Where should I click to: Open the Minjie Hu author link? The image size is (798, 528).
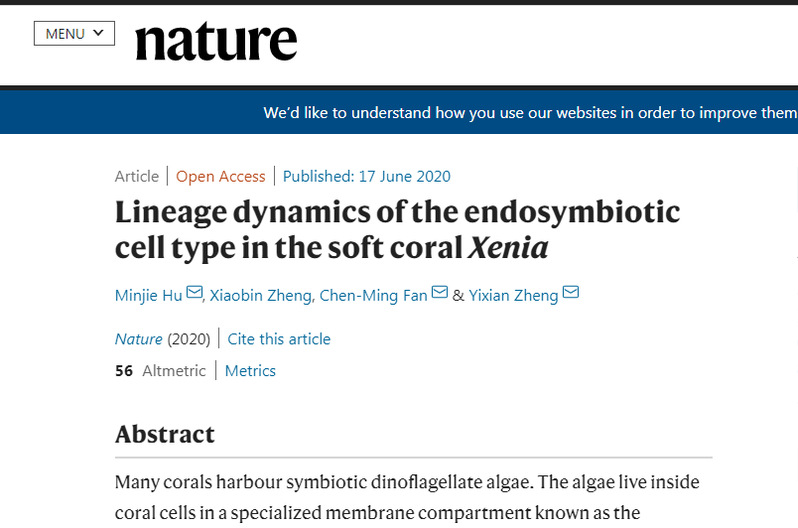point(148,294)
